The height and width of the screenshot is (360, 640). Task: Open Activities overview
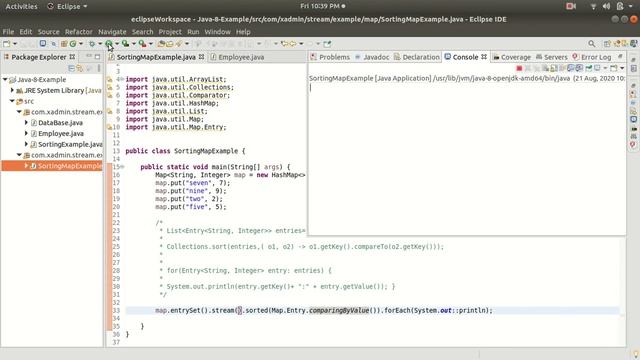click(x=21, y=6)
